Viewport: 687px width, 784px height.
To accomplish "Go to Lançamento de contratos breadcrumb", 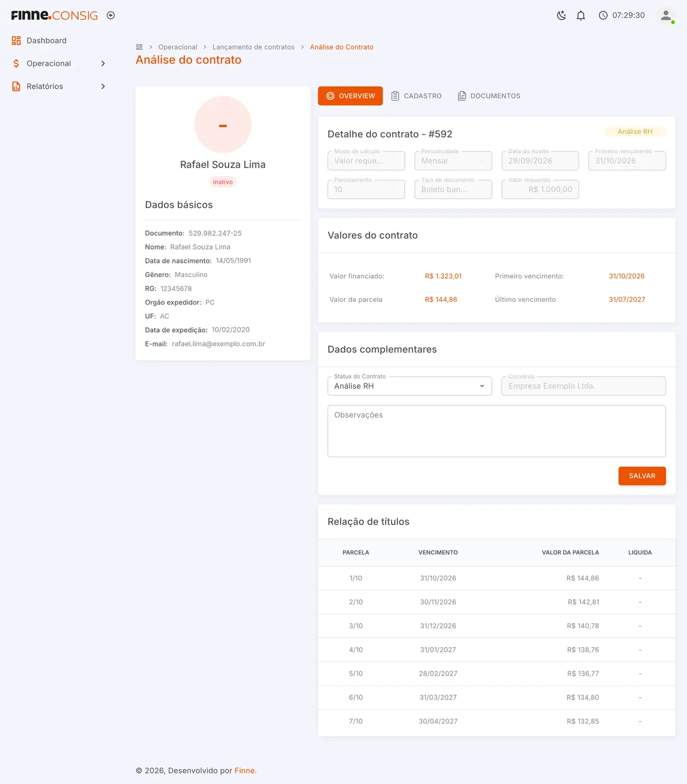I will point(254,47).
